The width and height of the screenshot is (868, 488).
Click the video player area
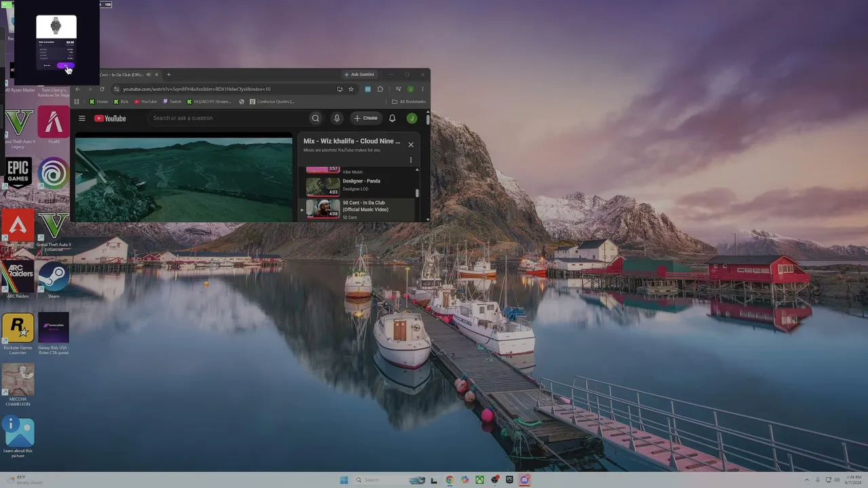tap(184, 180)
